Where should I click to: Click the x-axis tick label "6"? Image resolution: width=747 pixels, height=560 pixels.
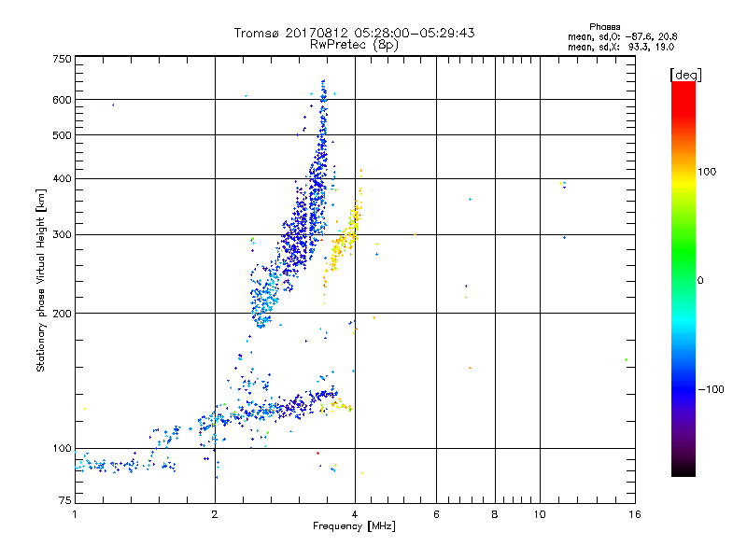click(436, 514)
